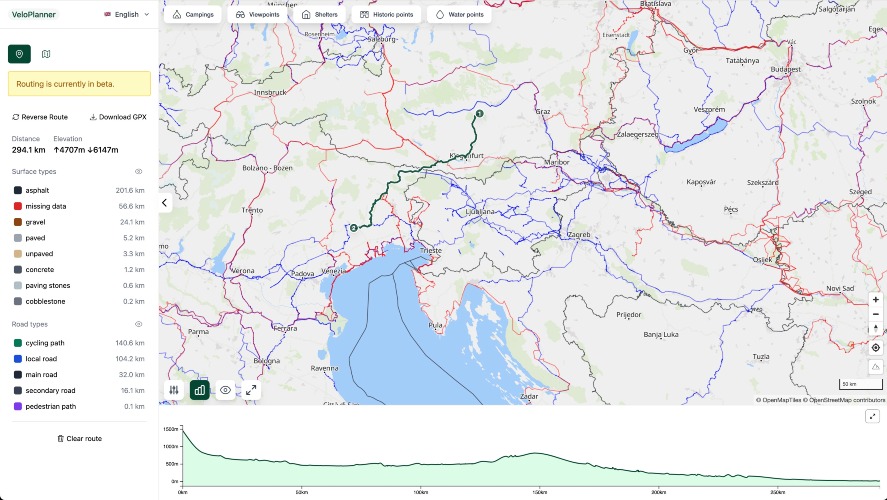Image resolution: width=887 pixels, height=500 pixels.
Task: Toggle Road types visibility eye
Action: tap(139, 324)
